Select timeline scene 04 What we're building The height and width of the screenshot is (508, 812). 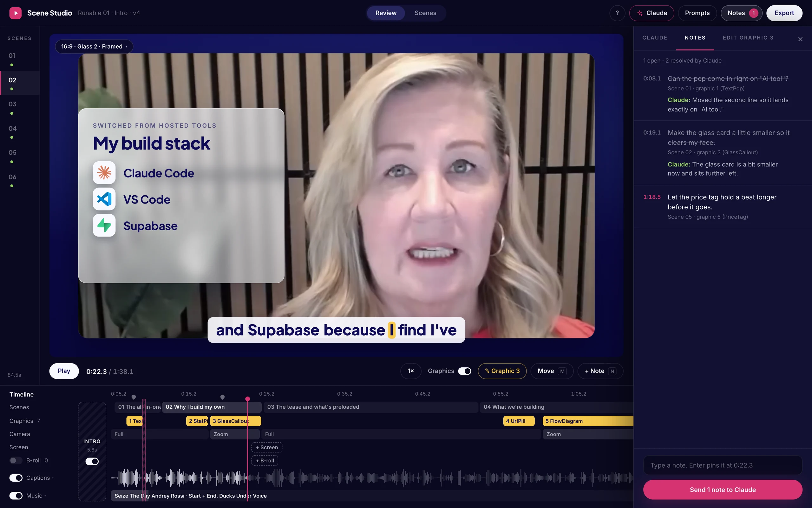[557, 407]
